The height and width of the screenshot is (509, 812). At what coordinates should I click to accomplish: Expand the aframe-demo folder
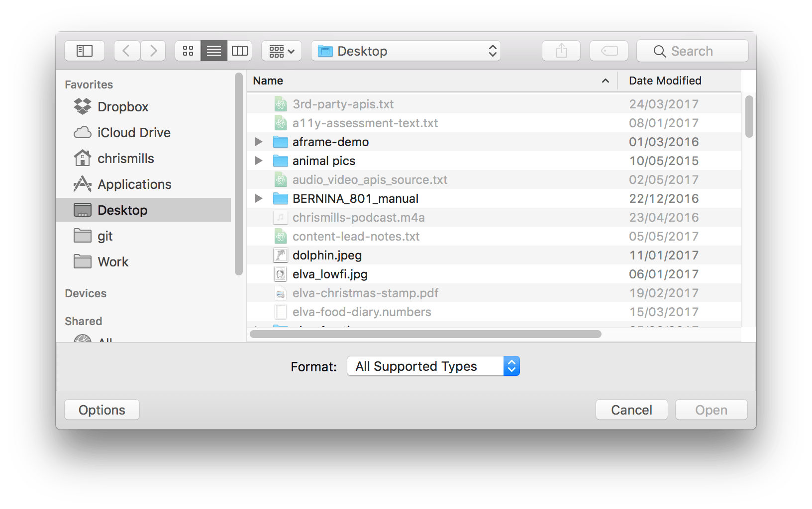(x=258, y=142)
